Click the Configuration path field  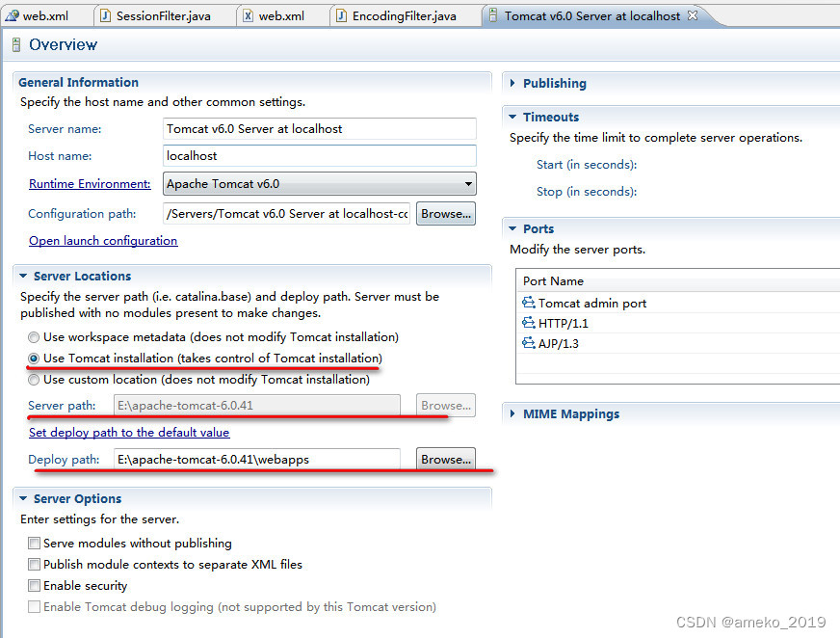tap(287, 213)
